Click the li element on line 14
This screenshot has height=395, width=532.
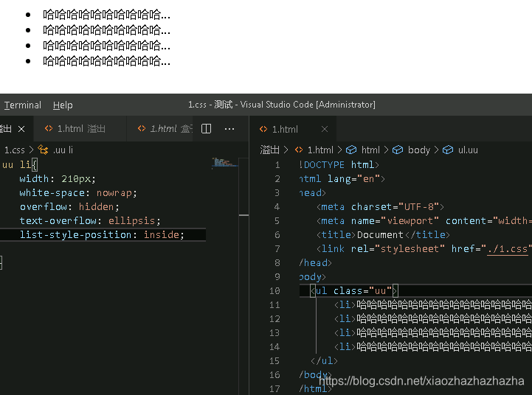[x=433, y=347]
